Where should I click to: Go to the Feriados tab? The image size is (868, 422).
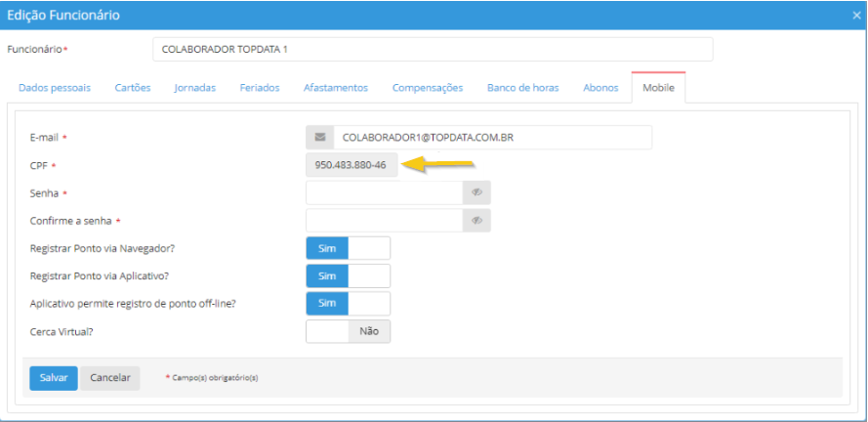pos(260,88)
